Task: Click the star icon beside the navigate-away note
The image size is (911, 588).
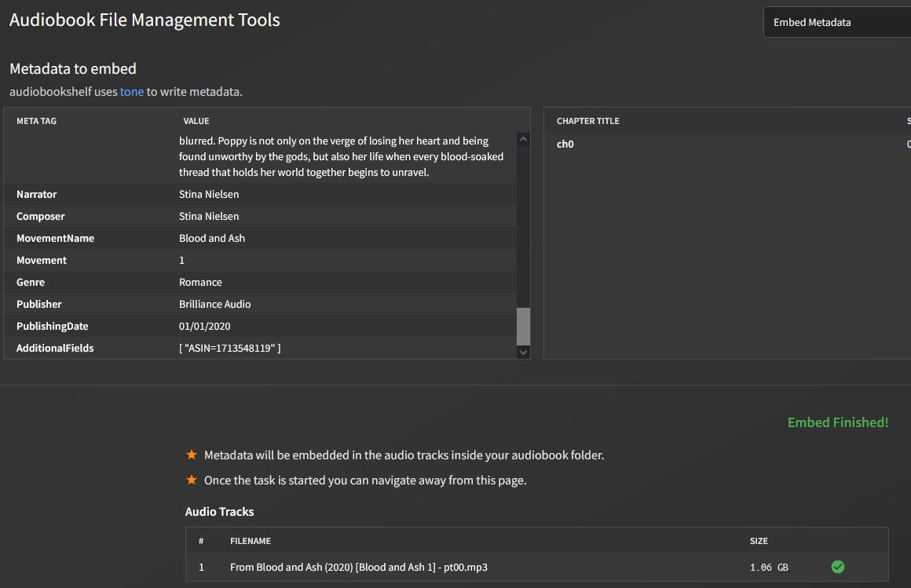Action: (189, 480)
